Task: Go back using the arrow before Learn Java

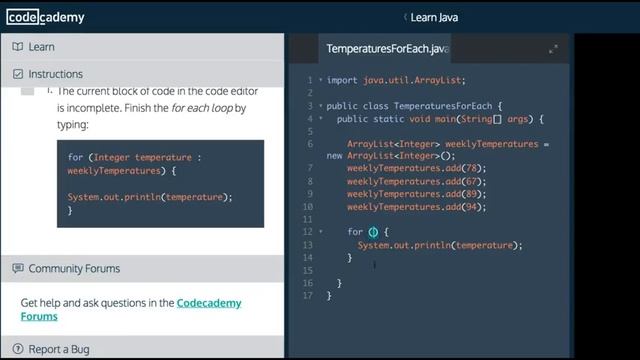Action: [405, 18]
